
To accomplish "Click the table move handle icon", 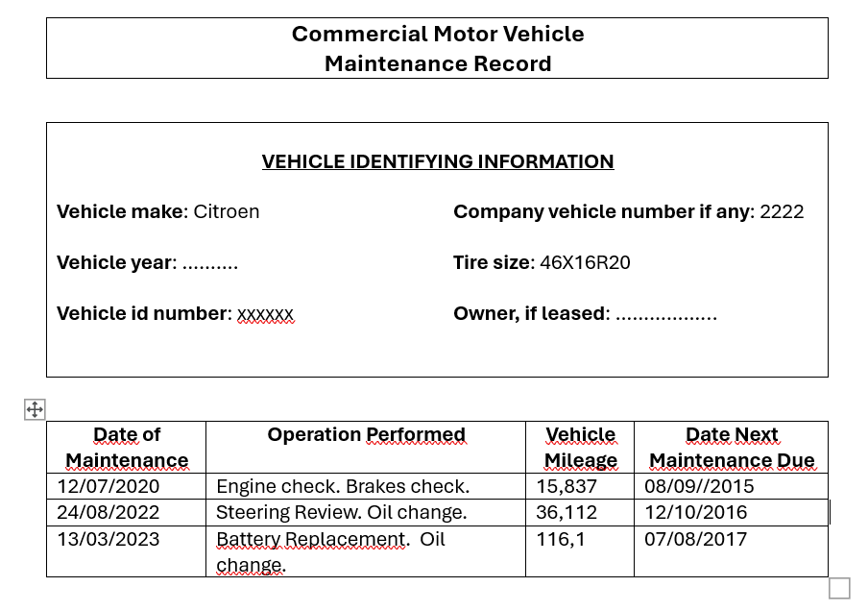I will pyautogui.click(x=35, y=410).
